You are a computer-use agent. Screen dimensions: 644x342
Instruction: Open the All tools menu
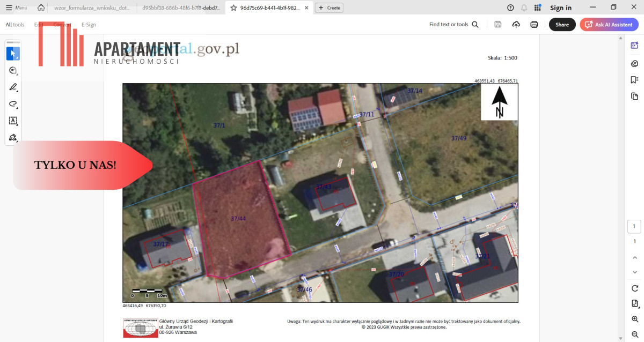(15, 25)
